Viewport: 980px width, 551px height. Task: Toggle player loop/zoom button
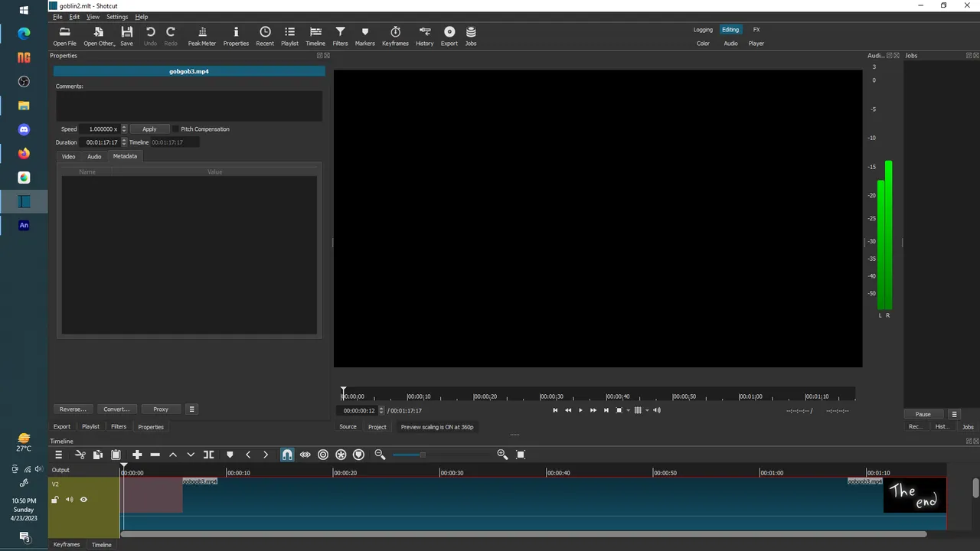(x=619, y=410)
